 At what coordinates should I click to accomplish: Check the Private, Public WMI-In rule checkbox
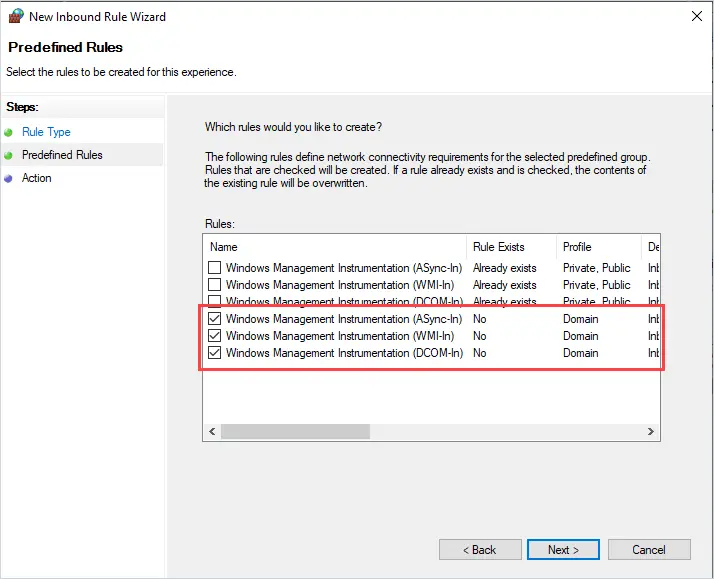click(214, 284)
